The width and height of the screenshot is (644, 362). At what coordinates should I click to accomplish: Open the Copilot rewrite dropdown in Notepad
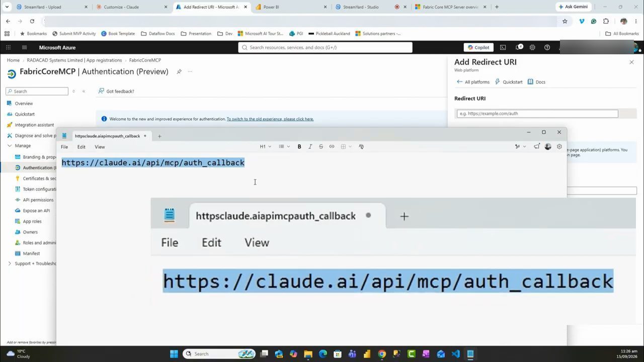coord(520,146)
